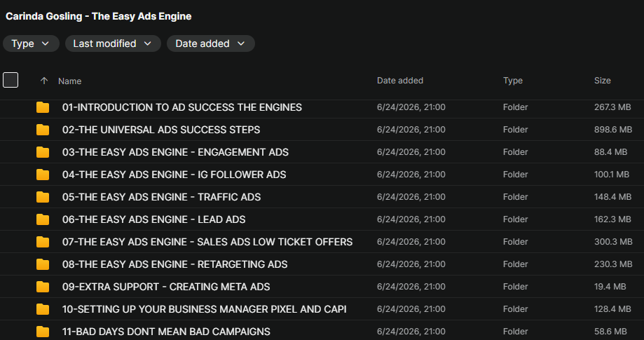This screenshot has height=340, width=644.
Task: Click the folder icon for 07 SALES ADS LOW TICKET
Action: [43, 242]
